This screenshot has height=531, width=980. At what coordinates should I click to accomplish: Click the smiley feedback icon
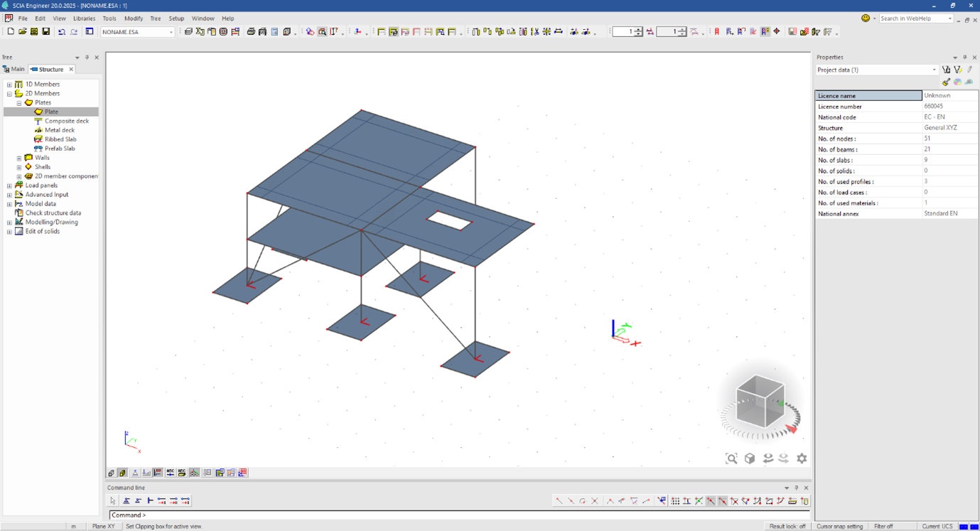(865, 18)
